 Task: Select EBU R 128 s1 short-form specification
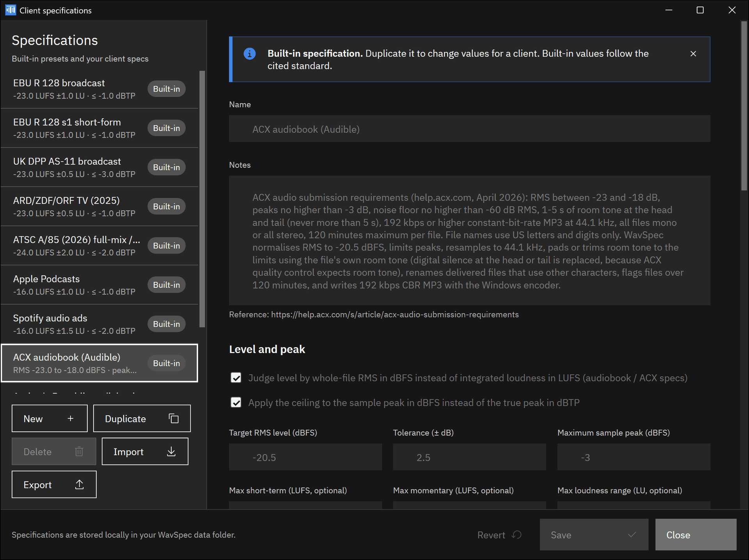point(99,128)
